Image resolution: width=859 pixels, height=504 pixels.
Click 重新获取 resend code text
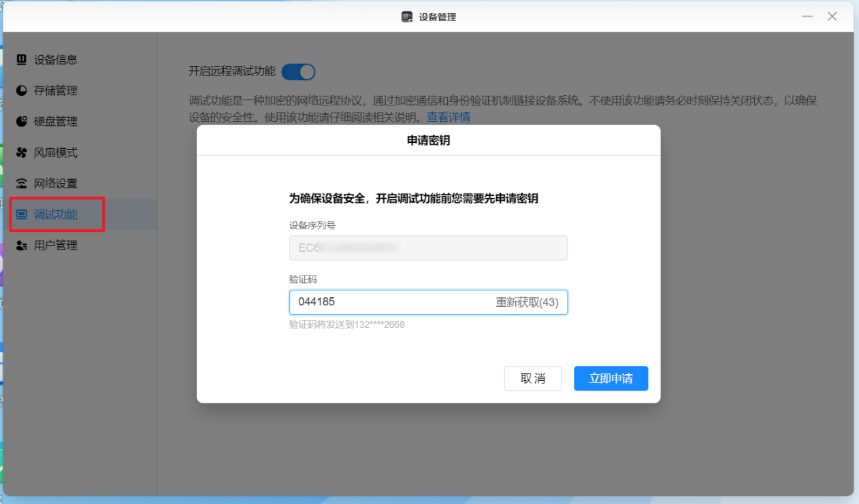[x=527, y=303]
